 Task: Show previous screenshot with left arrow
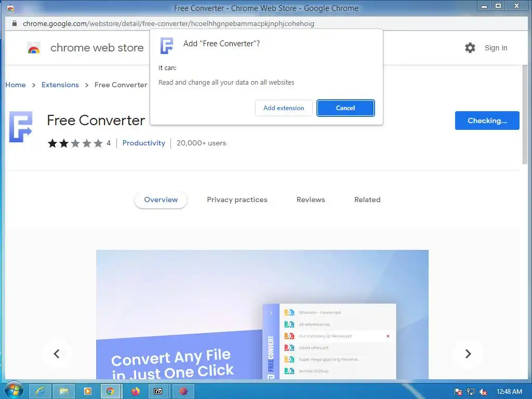tap(57, 353)
